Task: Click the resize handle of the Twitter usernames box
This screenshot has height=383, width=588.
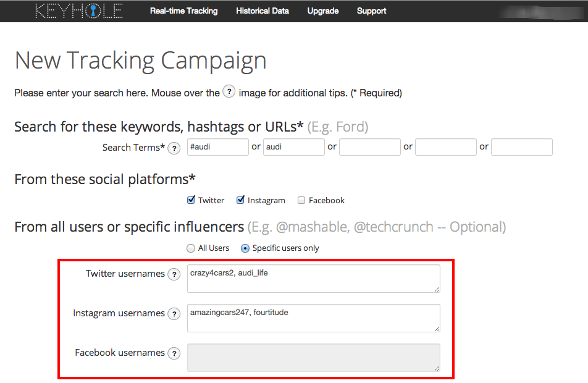Action: pos(437,289)
